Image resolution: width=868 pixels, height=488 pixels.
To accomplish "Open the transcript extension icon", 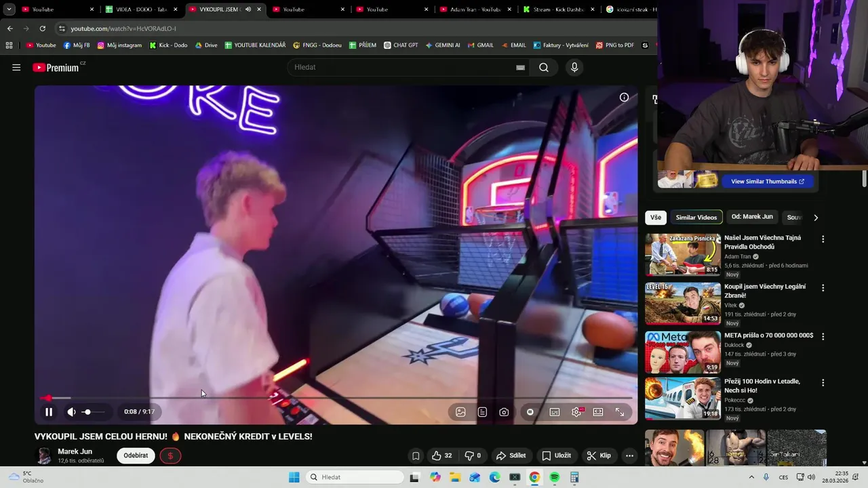I will (482, 411).
